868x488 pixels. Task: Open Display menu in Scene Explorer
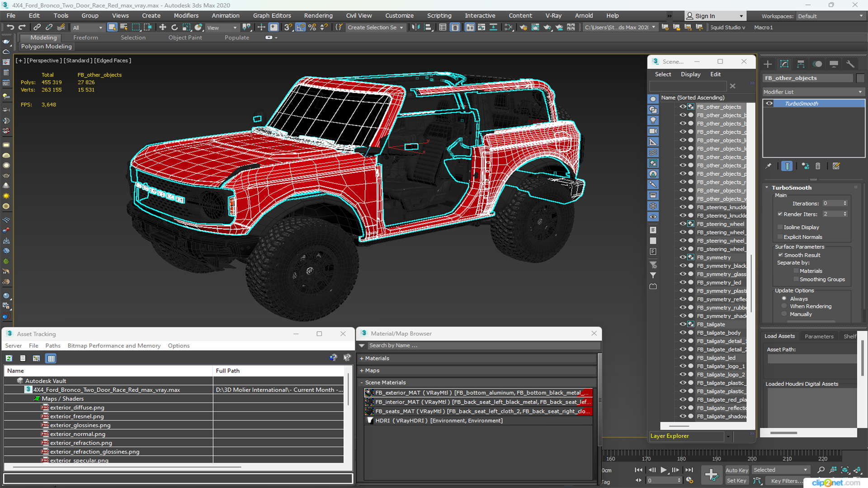[691, 74]
